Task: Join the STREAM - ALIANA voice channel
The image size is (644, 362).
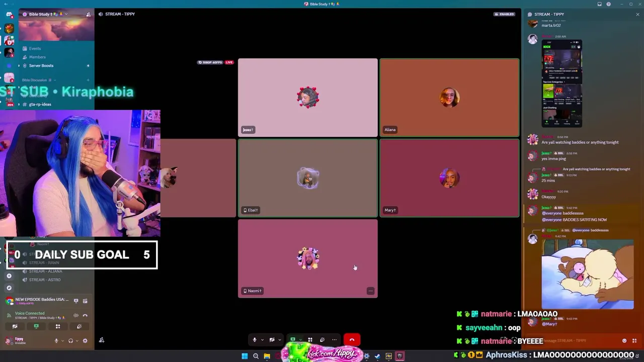Action: [45, 271]
